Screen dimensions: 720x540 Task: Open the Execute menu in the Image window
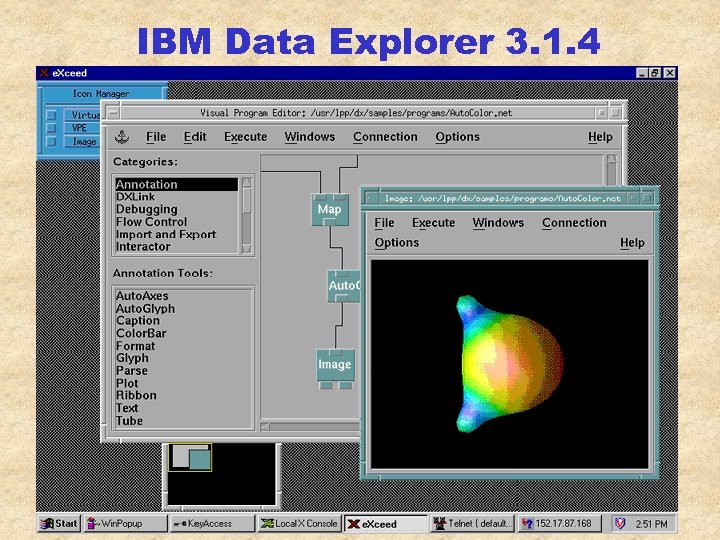[433, 223]
